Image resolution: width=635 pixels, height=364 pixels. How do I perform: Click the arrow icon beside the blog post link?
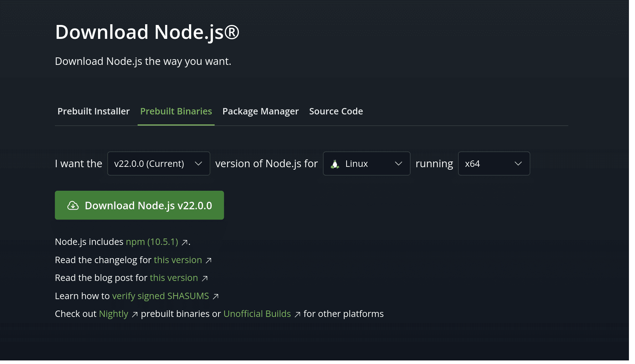tap(205, 278)
